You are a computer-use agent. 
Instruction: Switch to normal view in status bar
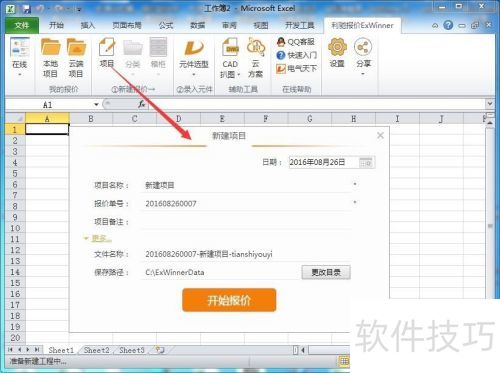click(344, 361)
